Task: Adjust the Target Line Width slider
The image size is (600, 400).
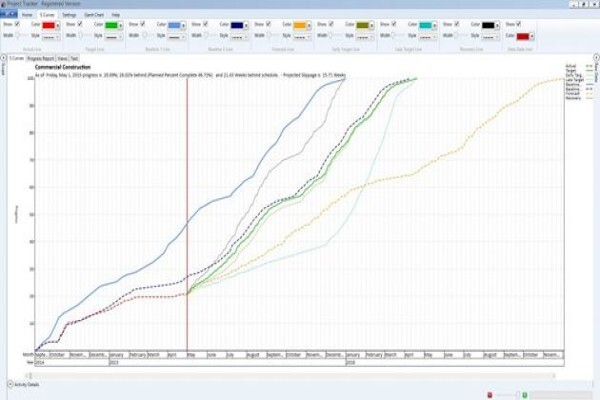Action: click(85, 35)
